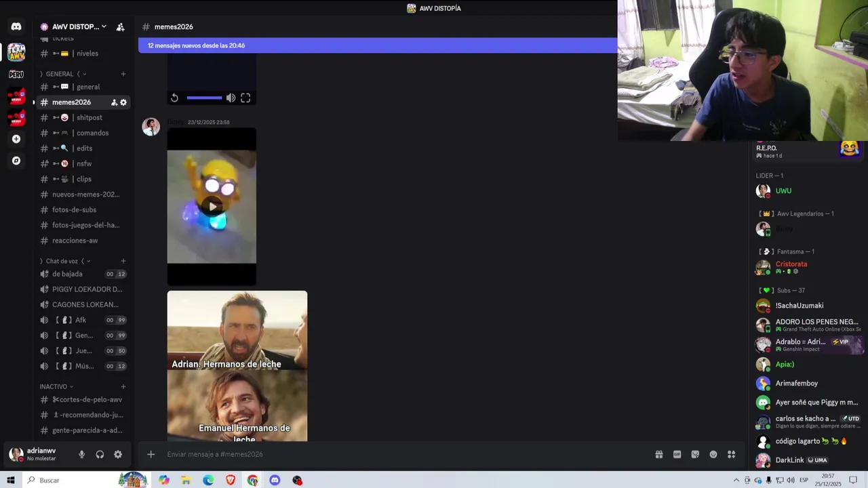868x488 pixels.
Task: Invite members icon beside server name
Action: click(x=120, y=27)
